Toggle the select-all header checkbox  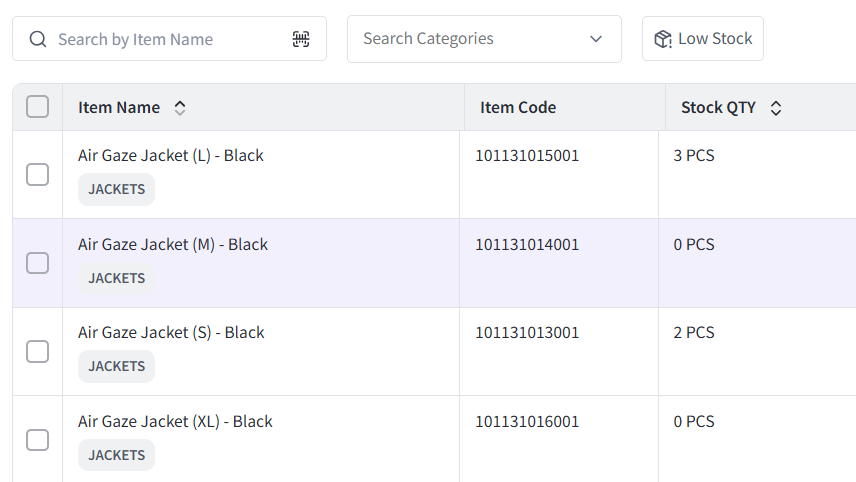[x=38, y=106]
